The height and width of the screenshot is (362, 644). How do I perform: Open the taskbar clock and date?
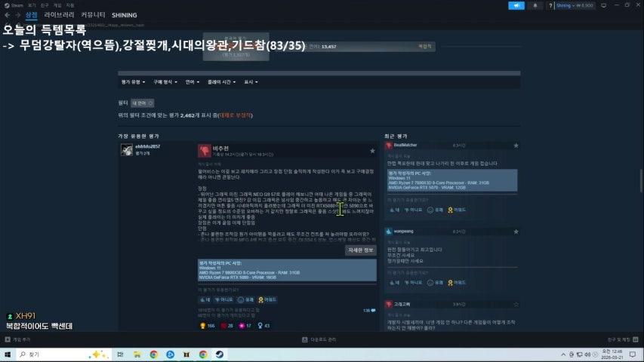612,354
